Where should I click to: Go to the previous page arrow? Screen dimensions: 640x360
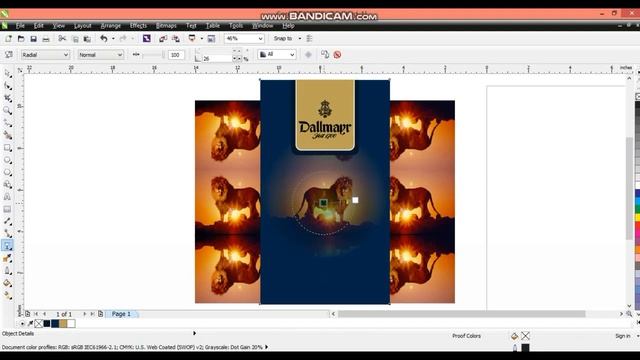(44, 314)
